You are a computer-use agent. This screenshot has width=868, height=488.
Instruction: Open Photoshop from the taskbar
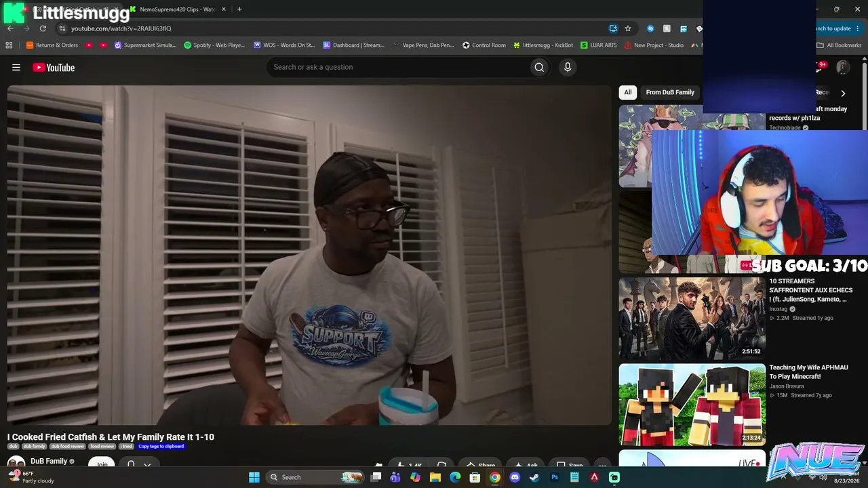(555, 477)
